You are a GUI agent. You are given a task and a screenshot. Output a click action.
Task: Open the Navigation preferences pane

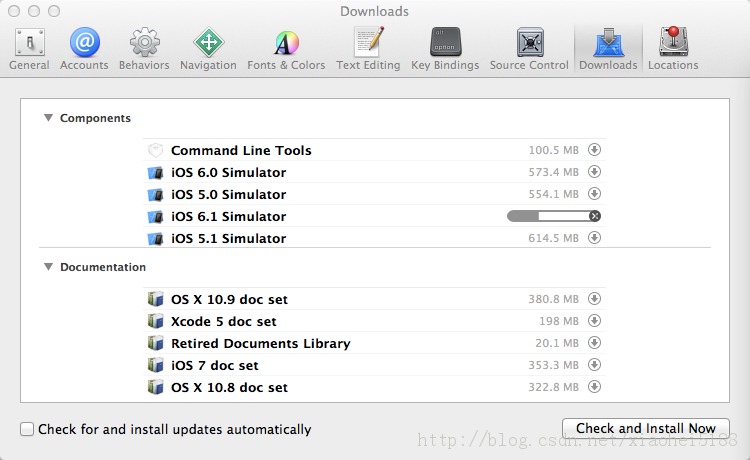[209, 49]
